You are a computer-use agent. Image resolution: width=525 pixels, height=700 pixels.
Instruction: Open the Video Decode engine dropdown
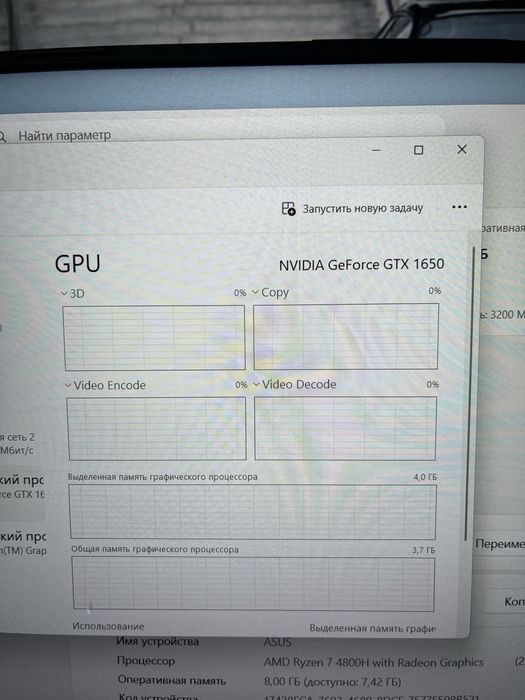(x=257, y=384)
